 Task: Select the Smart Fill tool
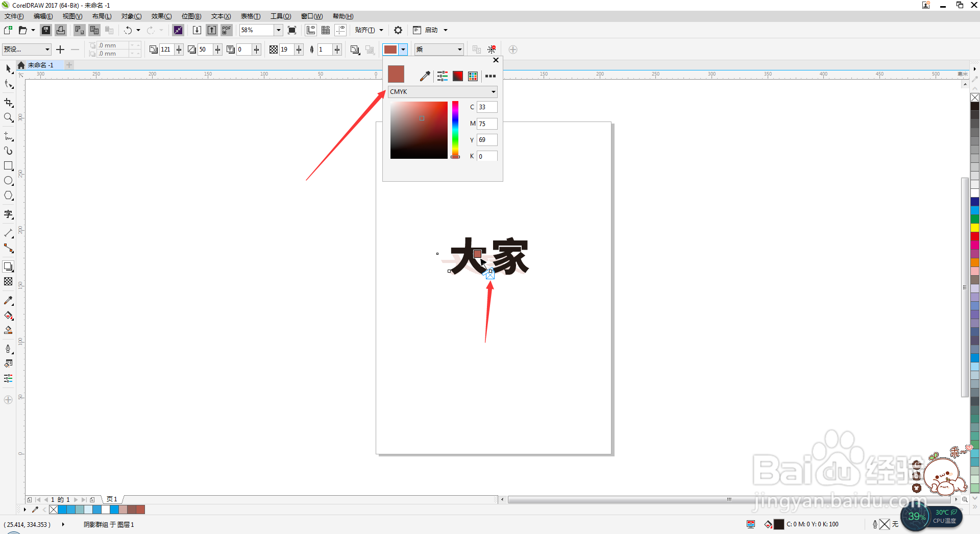pos(8,330)
